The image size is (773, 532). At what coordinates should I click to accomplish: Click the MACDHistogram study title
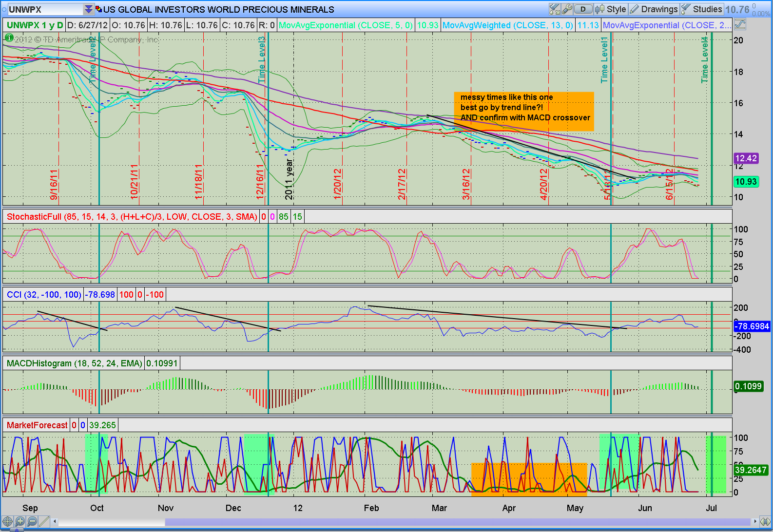click(74, 363)
